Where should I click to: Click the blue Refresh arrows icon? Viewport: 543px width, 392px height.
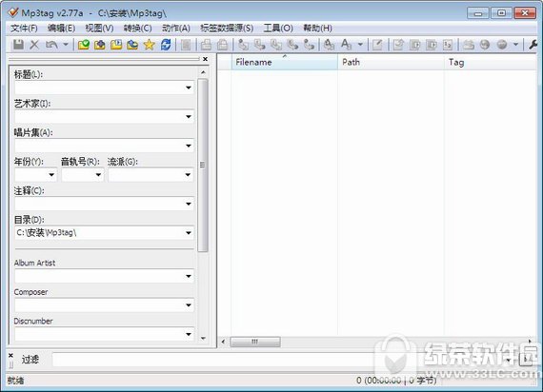click(x=166, y=45)
